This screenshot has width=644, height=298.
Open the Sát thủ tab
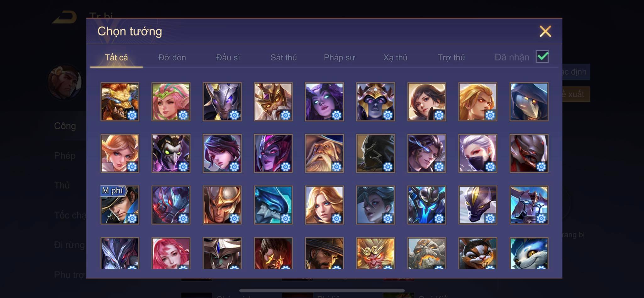284,58
